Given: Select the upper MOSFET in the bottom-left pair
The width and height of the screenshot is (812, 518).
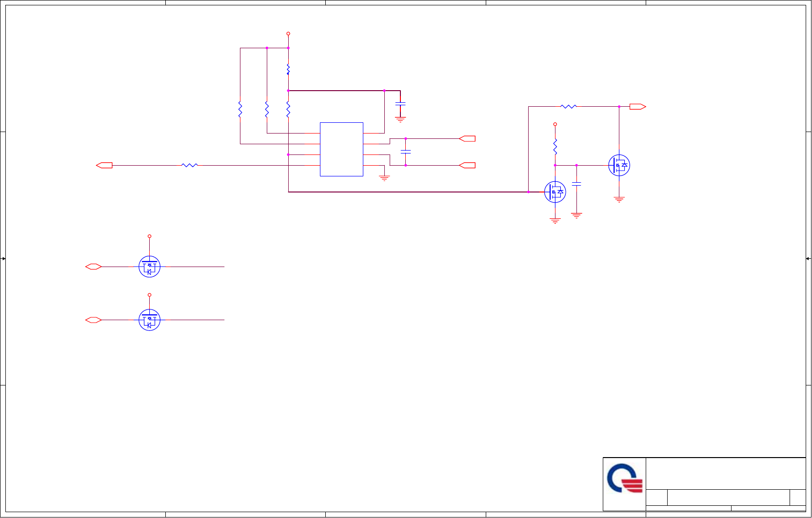Looking at the screenshot, I should (x=149, y=267).
